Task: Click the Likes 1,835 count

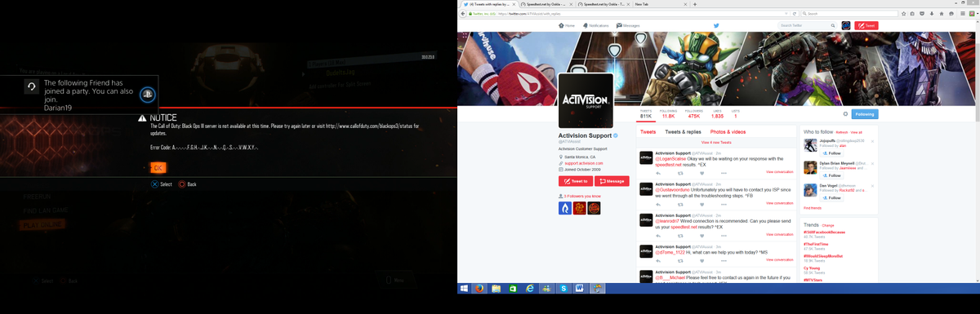Action: point(717,115)
